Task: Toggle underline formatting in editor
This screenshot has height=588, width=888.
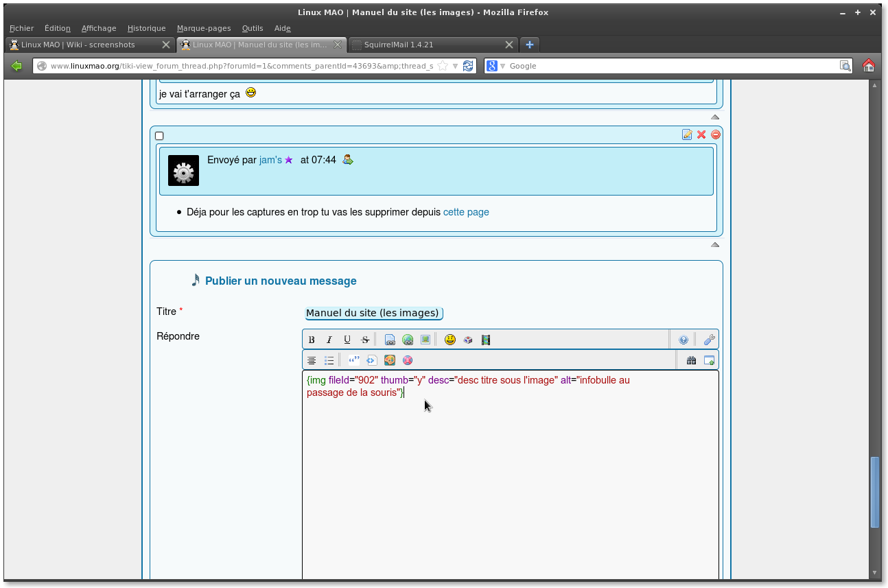Action: (347, 340)
